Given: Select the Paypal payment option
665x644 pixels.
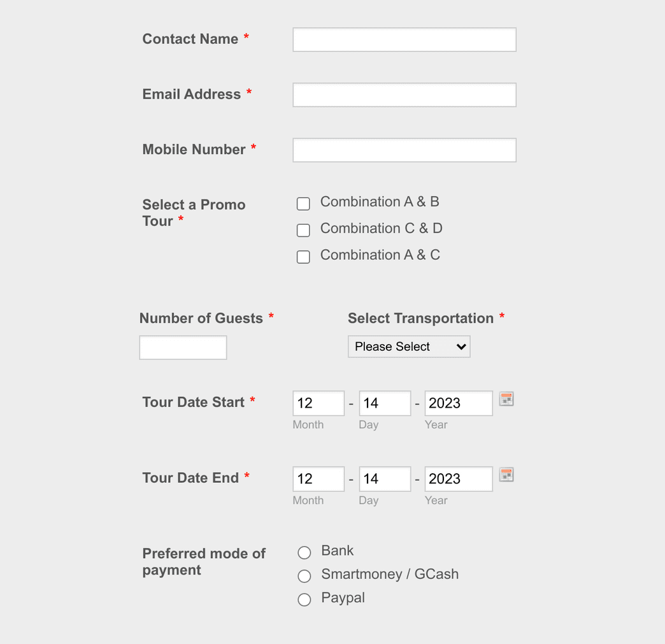Looking at the screenshot, I should tap(304, 599).
